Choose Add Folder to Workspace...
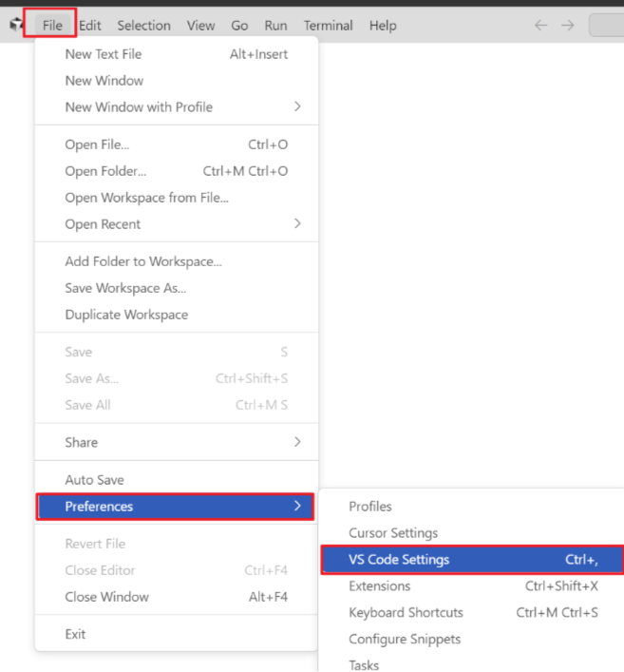This screenshot has width=624, height=672. 177,261
